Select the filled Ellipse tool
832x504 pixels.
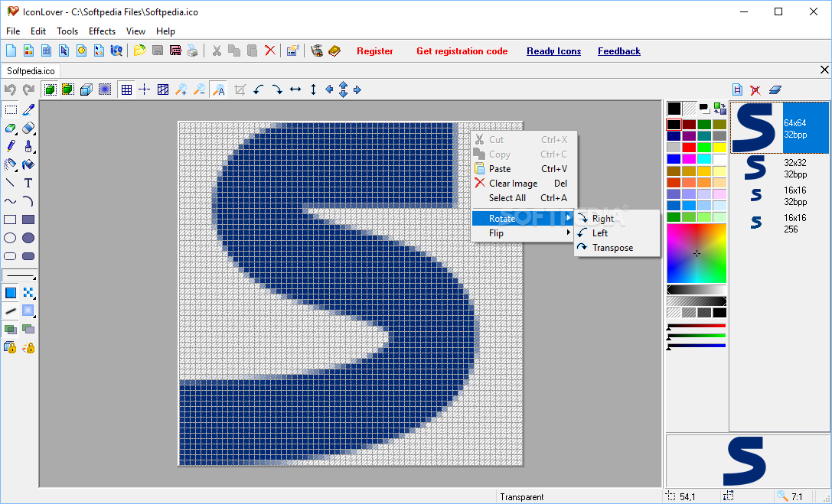(x=28, y=237)
